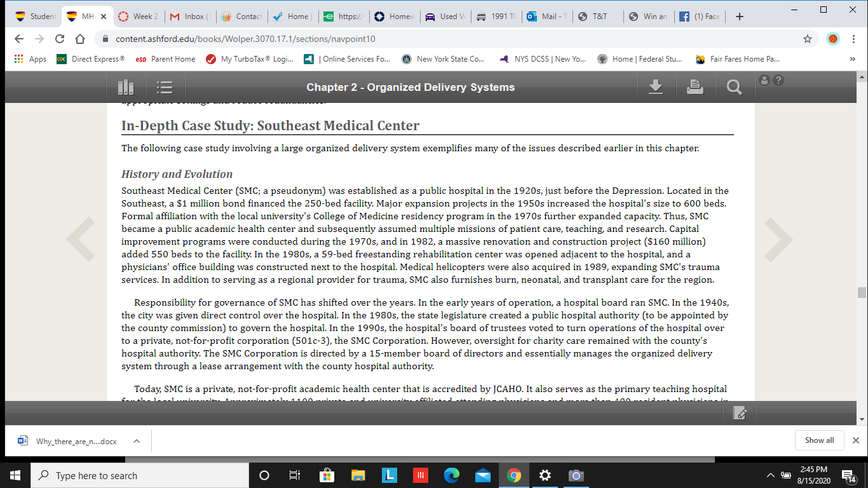
Task: Switch to the Student tab
Action: point(36,17)
